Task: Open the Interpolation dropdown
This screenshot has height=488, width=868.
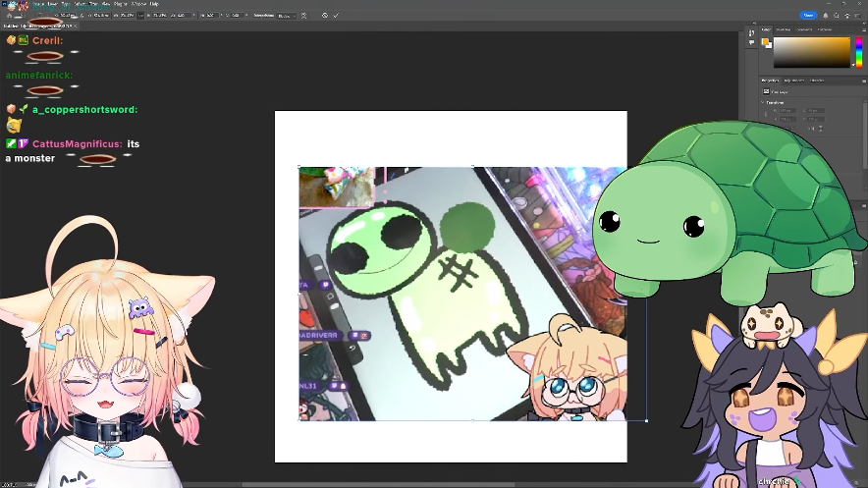Action: (x=286, y=16)
